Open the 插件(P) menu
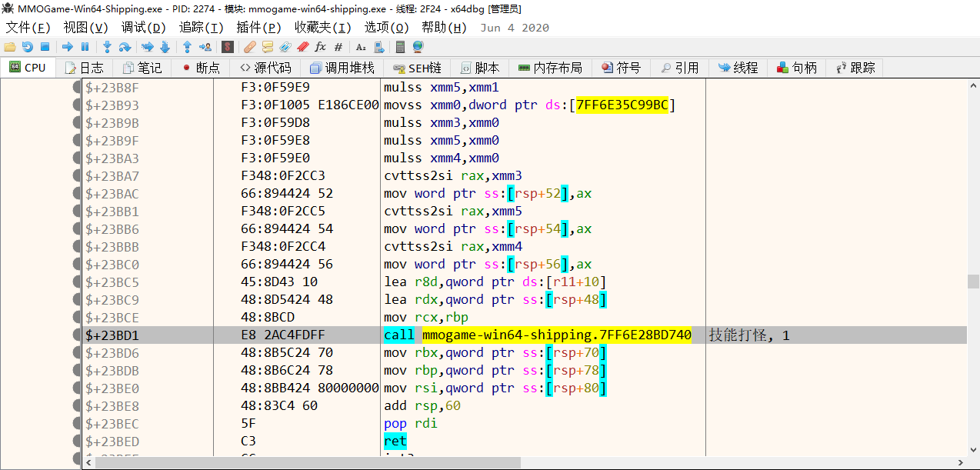 [x=258, y=28]
